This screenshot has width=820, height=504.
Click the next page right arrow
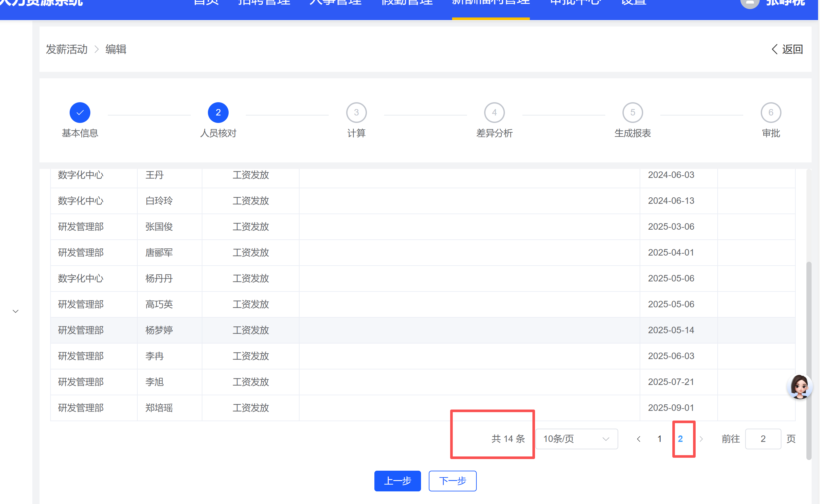701,439
